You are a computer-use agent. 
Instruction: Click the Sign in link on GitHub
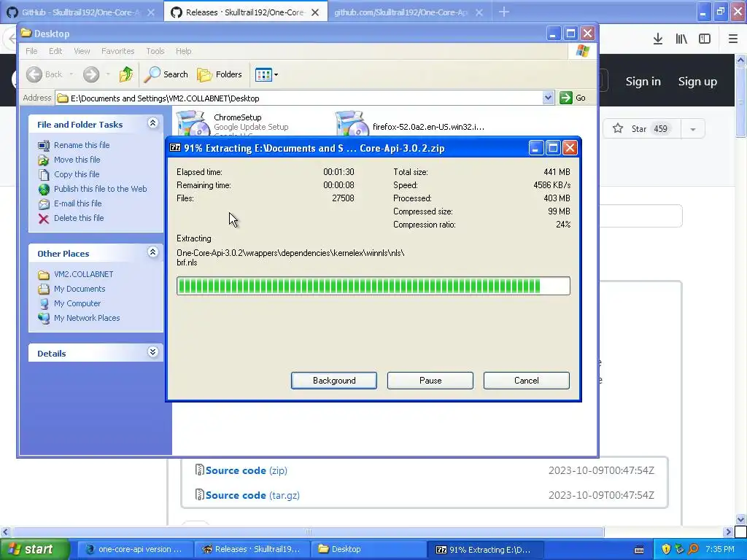point(643,82)
